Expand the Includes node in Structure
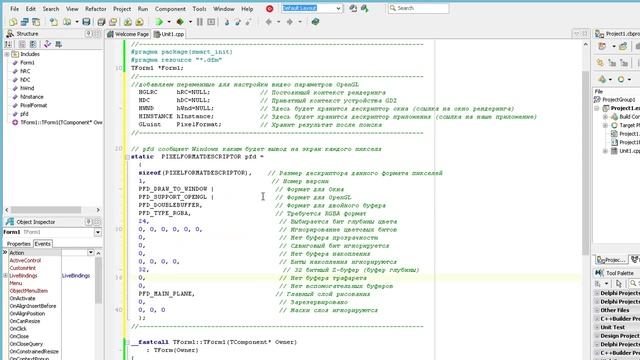 click(7, 54)
